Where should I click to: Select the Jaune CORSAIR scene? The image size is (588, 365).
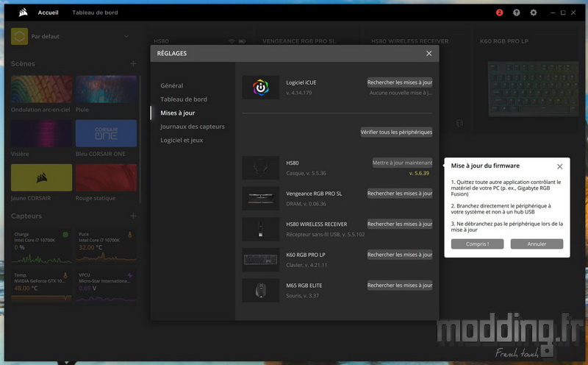point(41,177)
